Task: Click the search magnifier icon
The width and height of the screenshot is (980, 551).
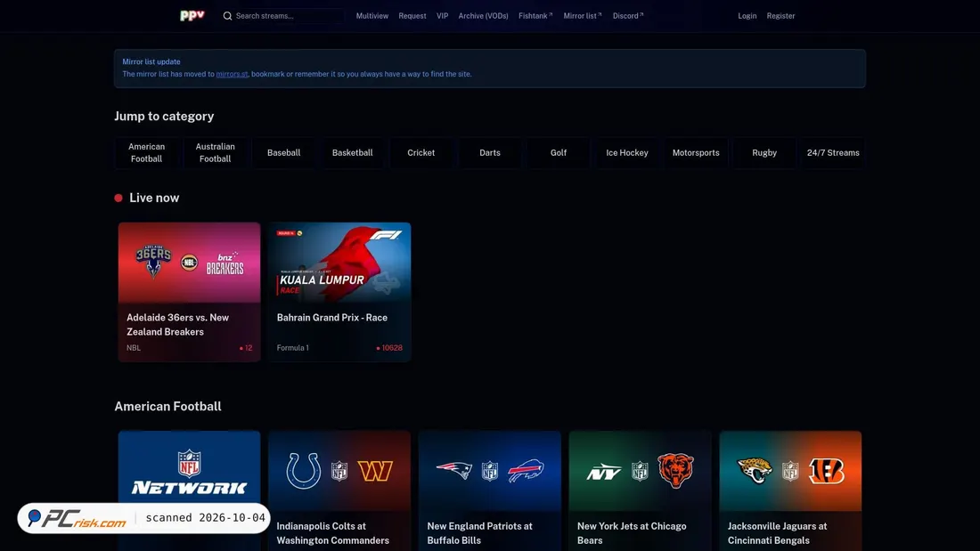Action: pos(227,16)
